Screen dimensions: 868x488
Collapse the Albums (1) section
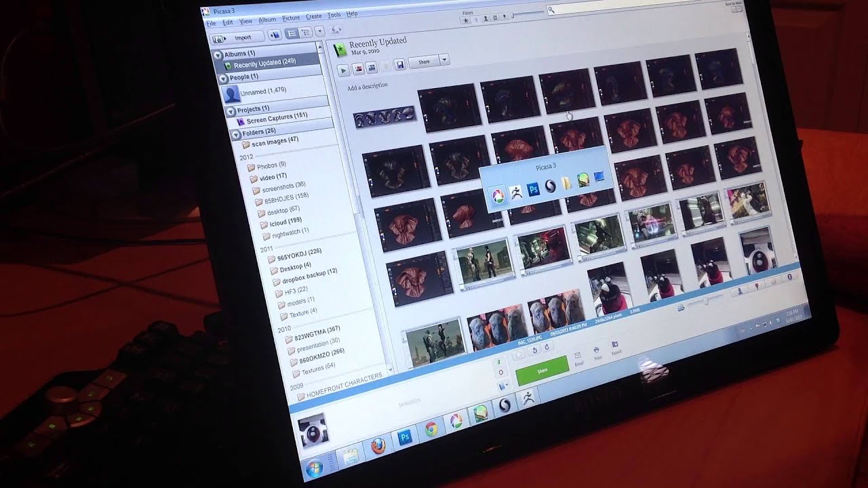(x=218, y=55)
